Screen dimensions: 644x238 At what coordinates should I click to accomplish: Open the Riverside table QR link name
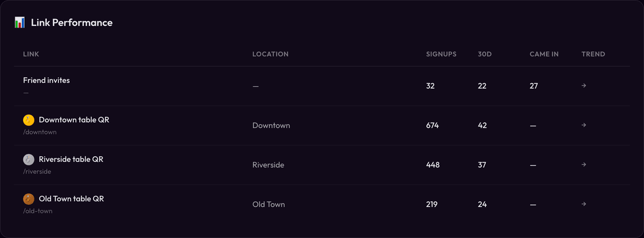point(71,160)
